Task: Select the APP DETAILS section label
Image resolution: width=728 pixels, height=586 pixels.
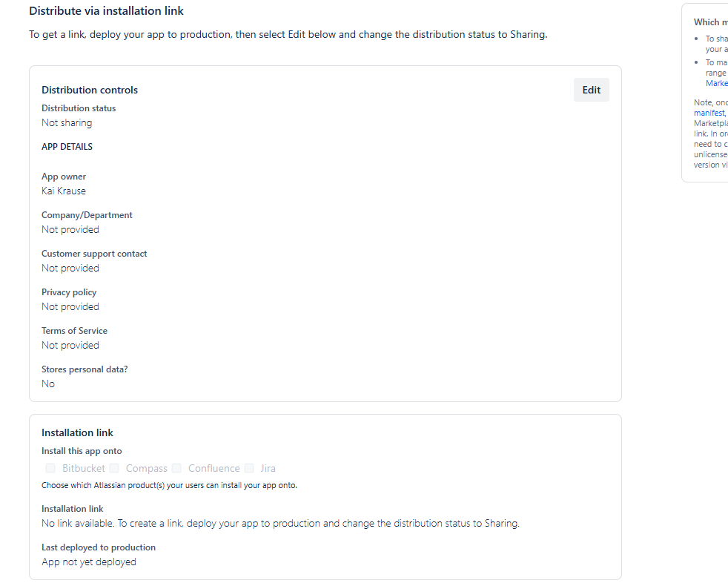Action: pos(67,146)
